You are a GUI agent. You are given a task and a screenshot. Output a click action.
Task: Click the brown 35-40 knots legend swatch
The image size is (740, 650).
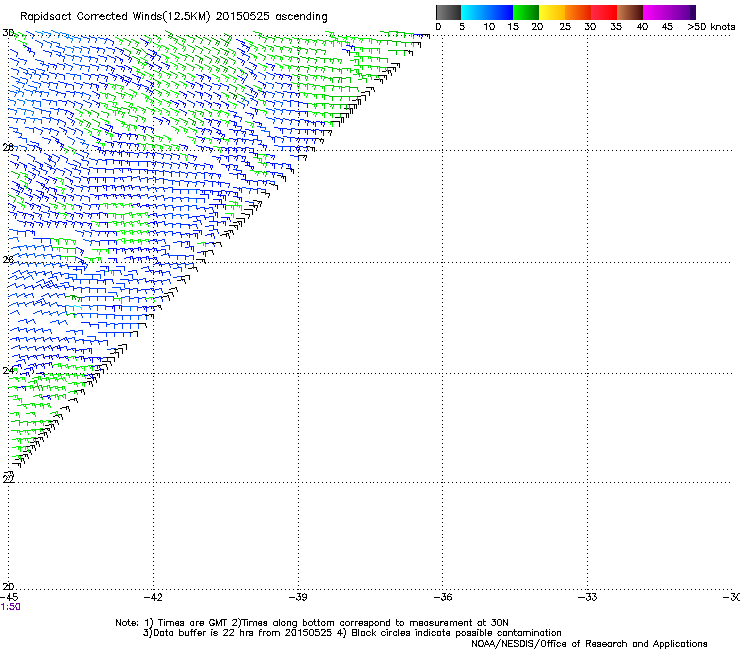click(x=630, y=12)
